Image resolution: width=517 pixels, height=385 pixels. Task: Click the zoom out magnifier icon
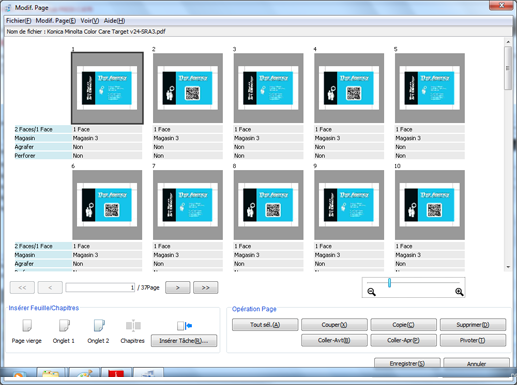coord(371,292)
